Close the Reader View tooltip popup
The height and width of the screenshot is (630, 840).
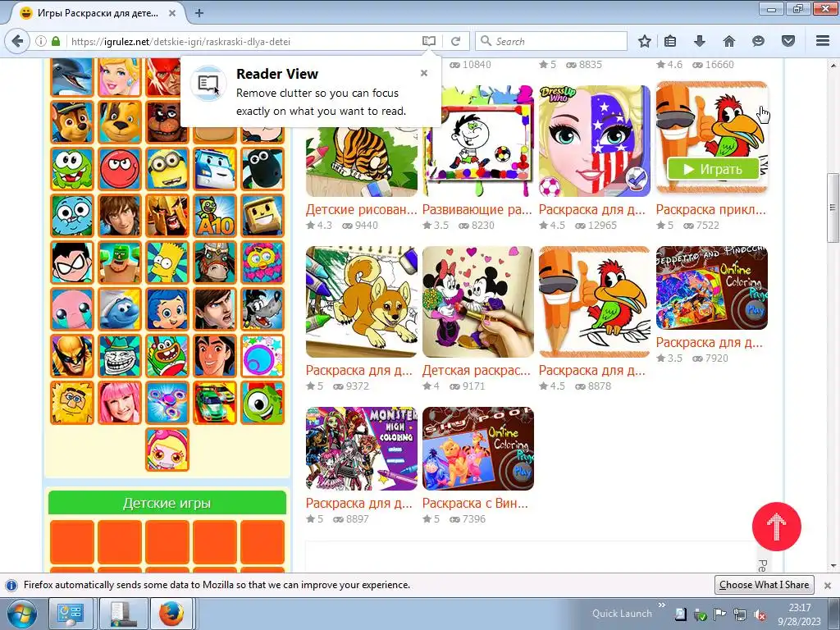(x=424, y=73)
